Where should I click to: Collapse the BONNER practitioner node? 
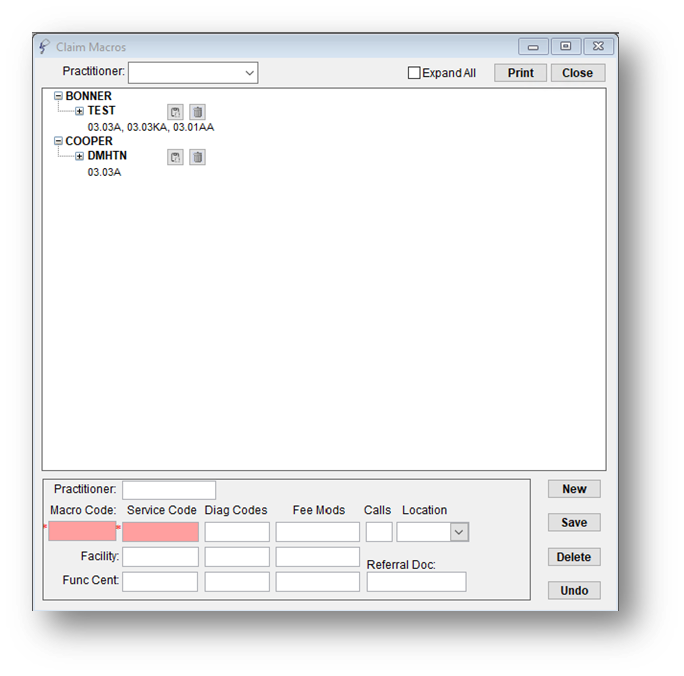(58, 96)
